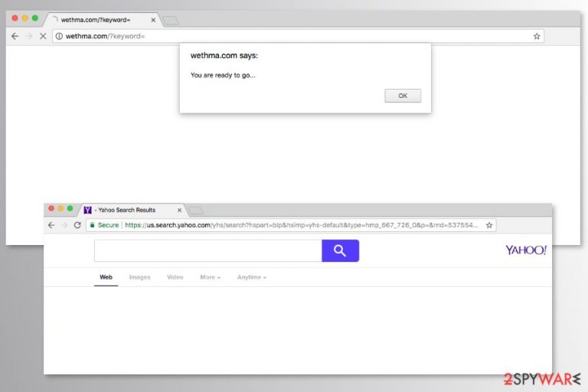Click the wethma.com address bar

click(x=298, y=36)
